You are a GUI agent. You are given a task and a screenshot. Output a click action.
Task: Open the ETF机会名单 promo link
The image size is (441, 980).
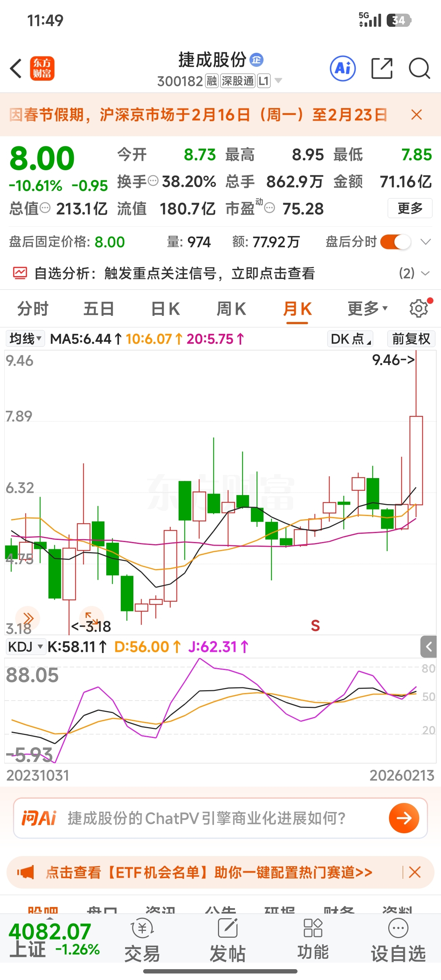click(209, 872)
